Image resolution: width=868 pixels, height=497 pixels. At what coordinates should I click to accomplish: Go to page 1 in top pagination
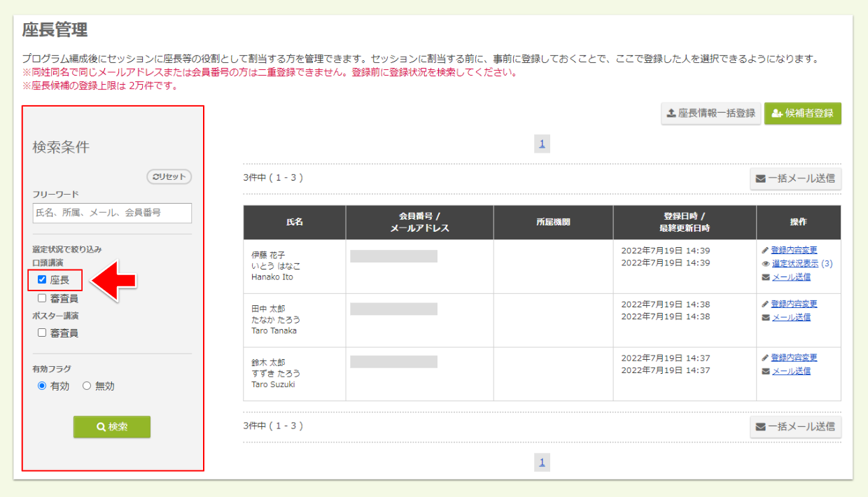click(541, 144)
